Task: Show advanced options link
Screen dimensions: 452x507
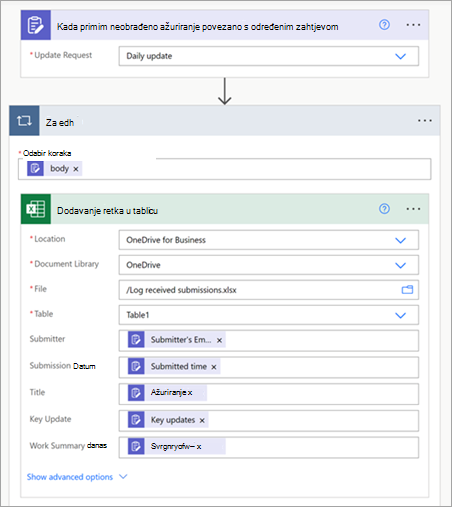Action: 70,477
